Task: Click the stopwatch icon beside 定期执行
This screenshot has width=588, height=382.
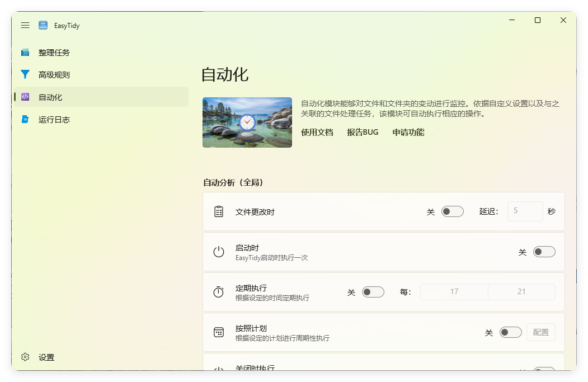Action: point(219,292)
